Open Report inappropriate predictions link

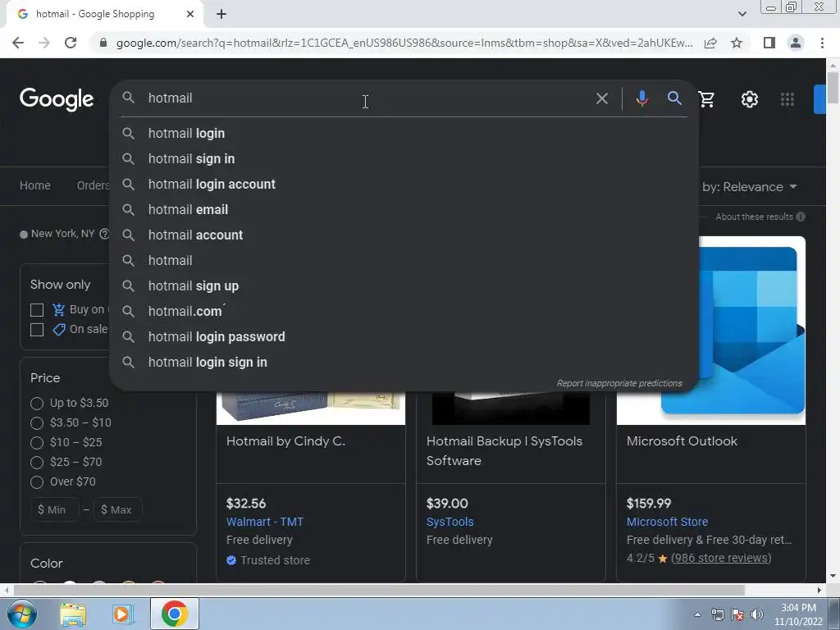[619, 383]
